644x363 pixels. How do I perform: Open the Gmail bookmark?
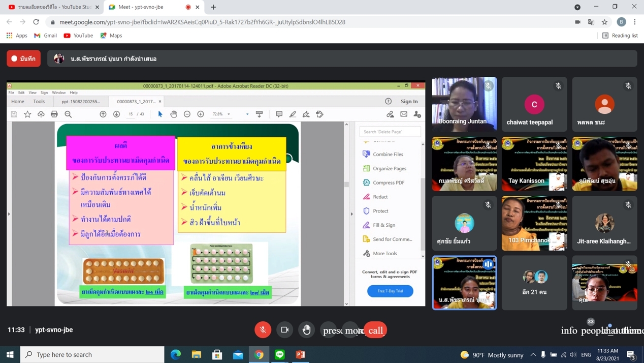(45, 36)
